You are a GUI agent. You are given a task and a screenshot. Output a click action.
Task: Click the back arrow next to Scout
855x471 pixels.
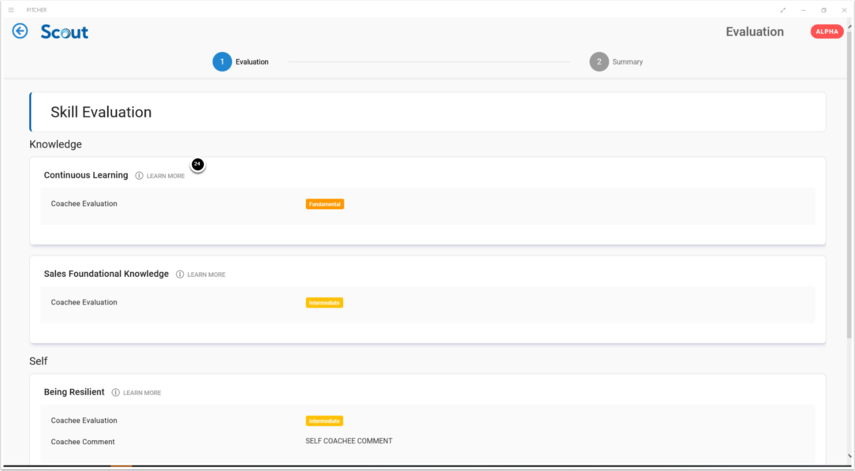click(x=20, y=32)
